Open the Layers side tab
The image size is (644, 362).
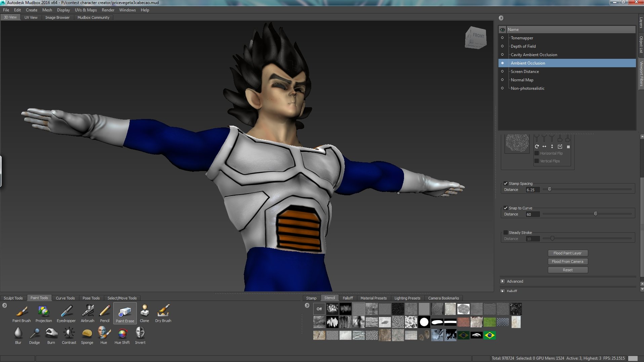[641, 23]
